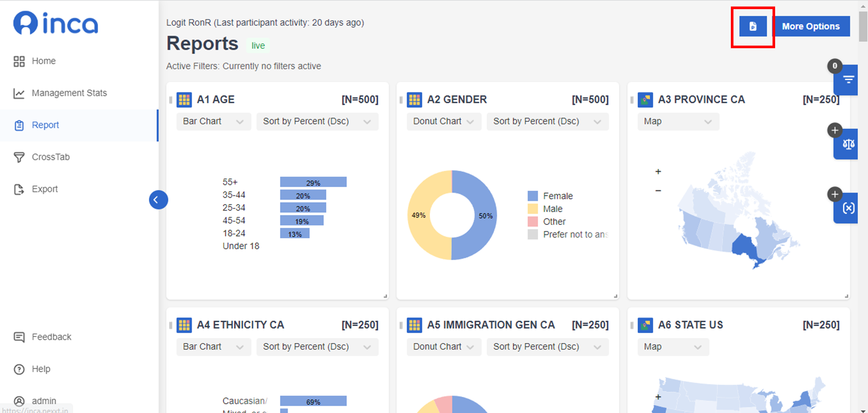The width and height of the screenshot is (868, 413).
Task: Click A1 AGE card corner resize handle
Action: (x=385, y=296)
